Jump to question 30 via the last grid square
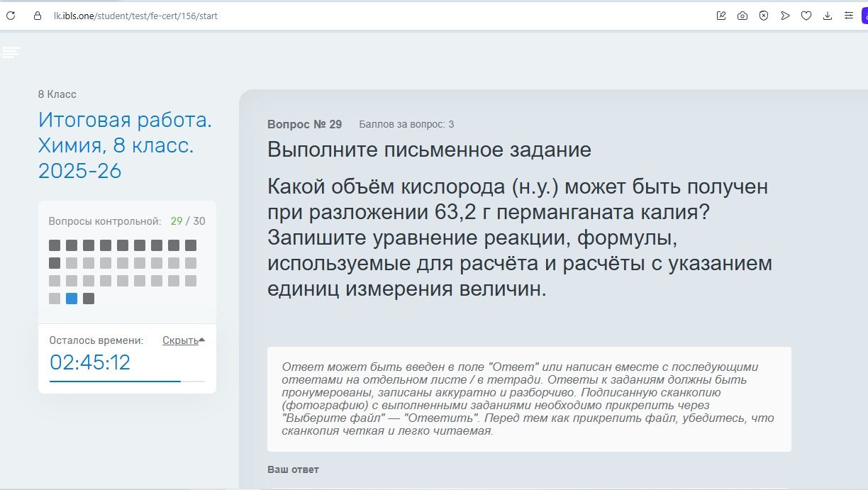868x490 pixels. (x=89, y=299)
